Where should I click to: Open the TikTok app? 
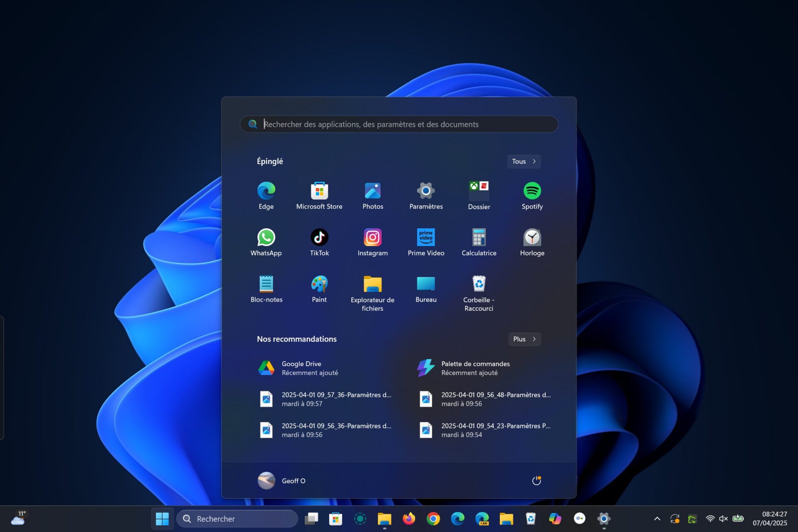point(319,242)
